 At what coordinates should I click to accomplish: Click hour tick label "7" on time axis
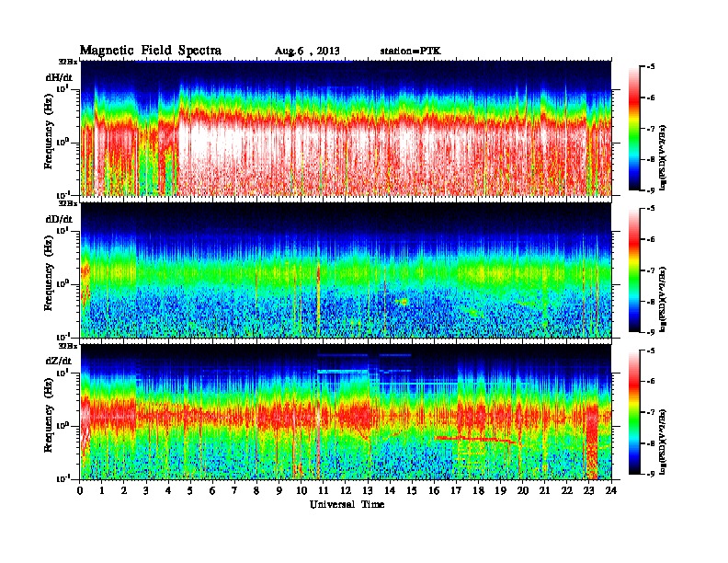coord(235,490)
